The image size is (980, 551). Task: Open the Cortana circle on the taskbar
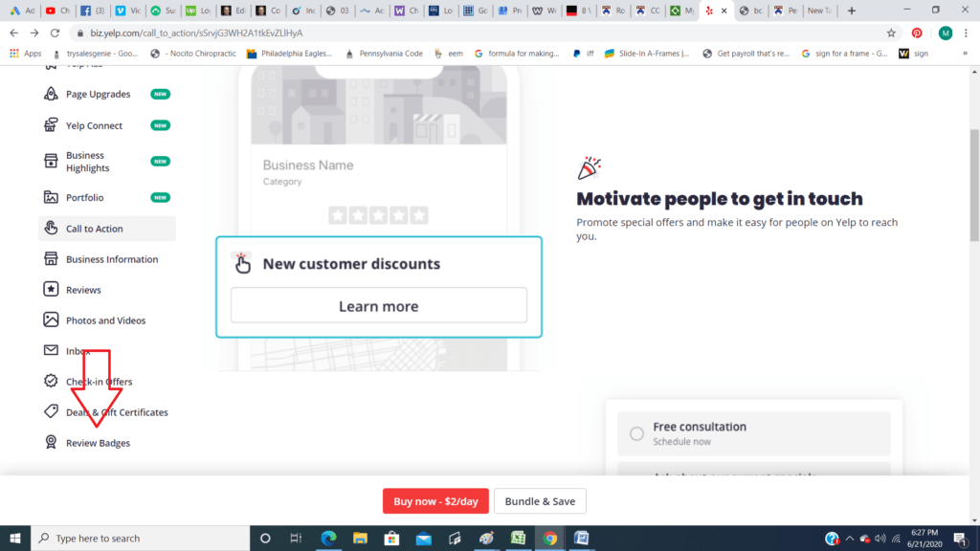[x=265, y=538]
